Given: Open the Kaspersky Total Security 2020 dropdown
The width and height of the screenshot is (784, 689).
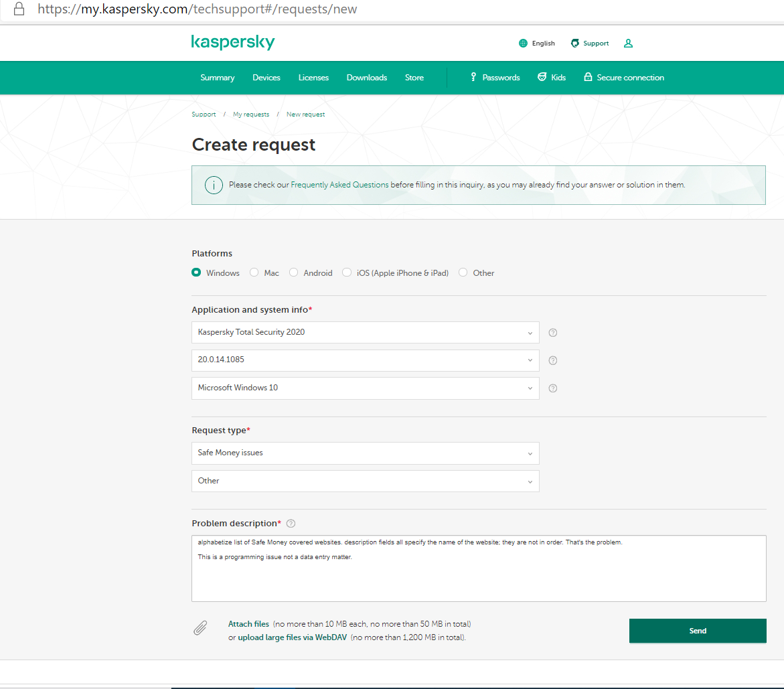Looking at the screenshot, I should (x=366, y=333).
